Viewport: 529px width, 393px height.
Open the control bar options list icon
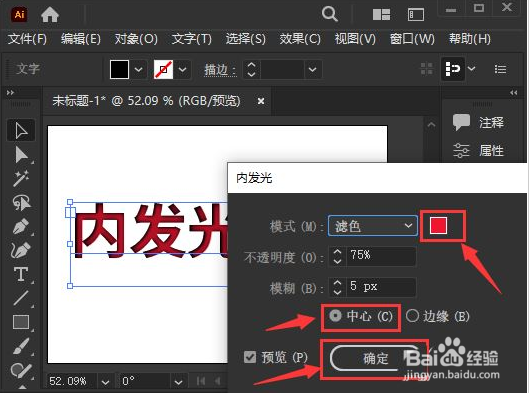(x=500, y=69)
